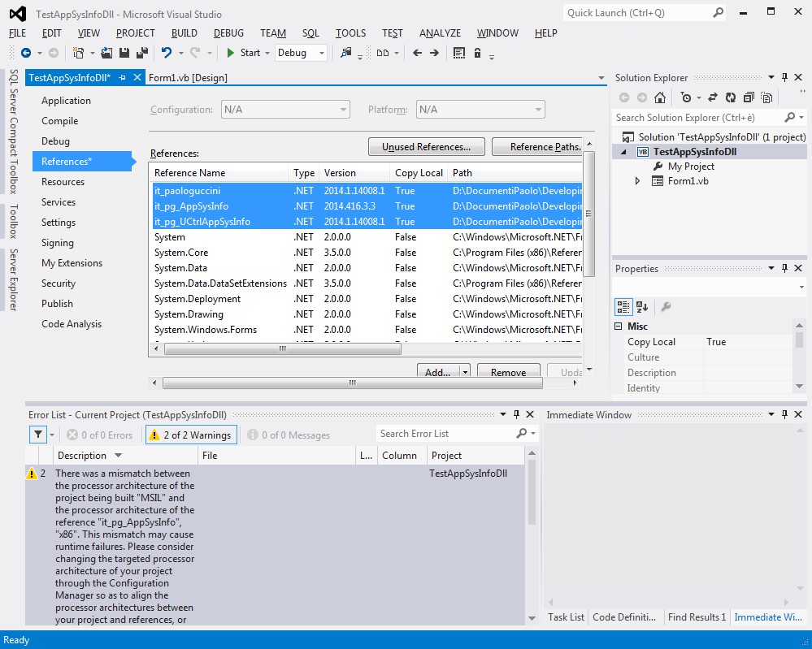The width and height of the screenshot is (812, 649).
Task: Click the Reference Paths button
Action: pyautogui.click(x=537, y=147)
